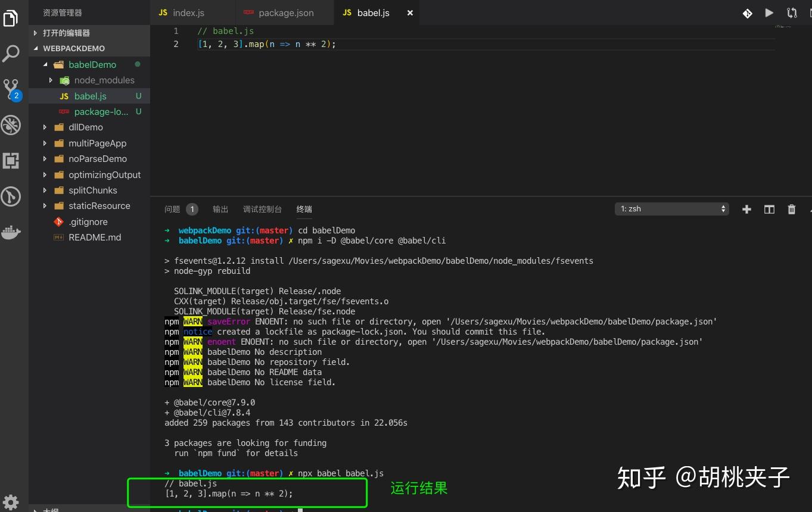This screenshot has width=812, height=512.
Task: Split the terminal panel
Action: pos(769,209)
